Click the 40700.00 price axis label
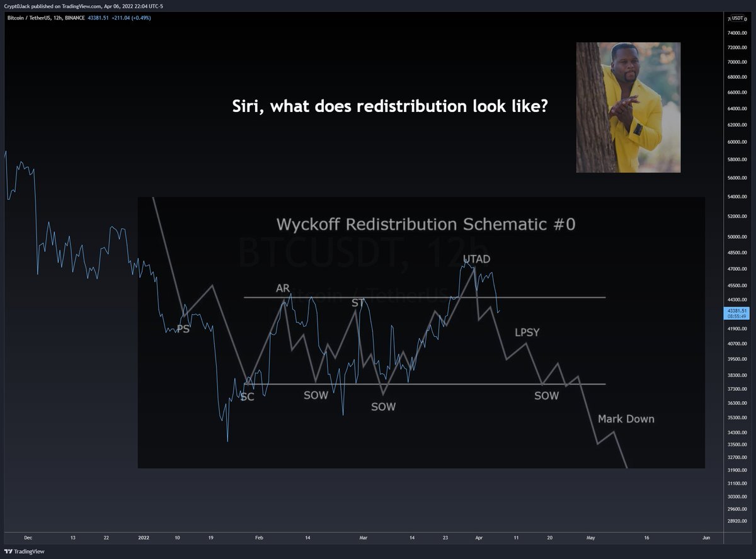Viewport: 756px width, 559px height. coord(737,344)
